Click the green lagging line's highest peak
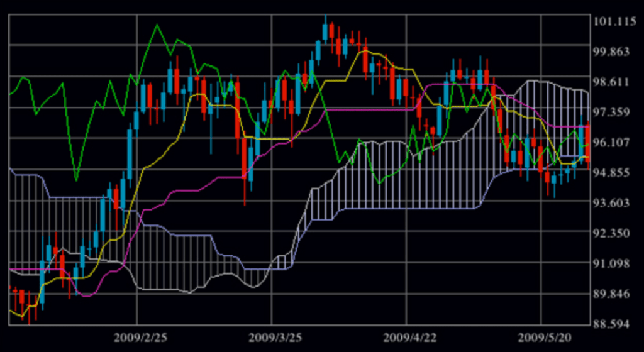The height and width of the screenshot is (352, 644). (157, 25)
